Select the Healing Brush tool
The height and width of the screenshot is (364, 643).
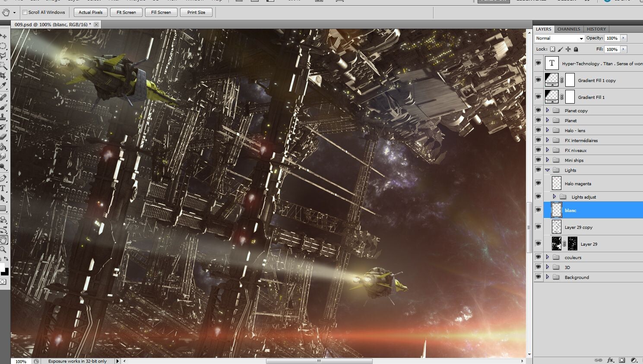pyautogui.click(x=3, y=98)
